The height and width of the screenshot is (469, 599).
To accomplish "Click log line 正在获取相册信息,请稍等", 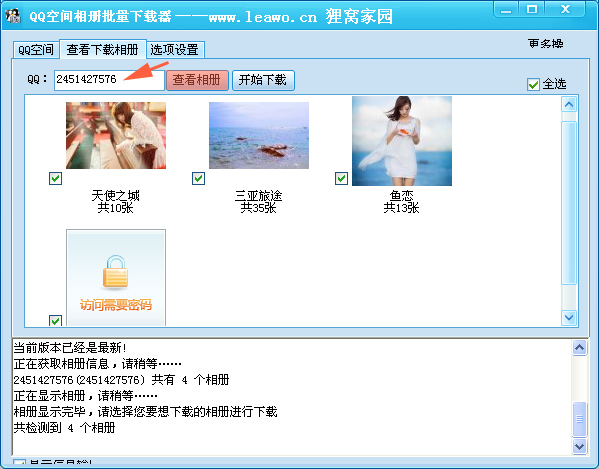I will pyautogui.click(x=97, y=364).
